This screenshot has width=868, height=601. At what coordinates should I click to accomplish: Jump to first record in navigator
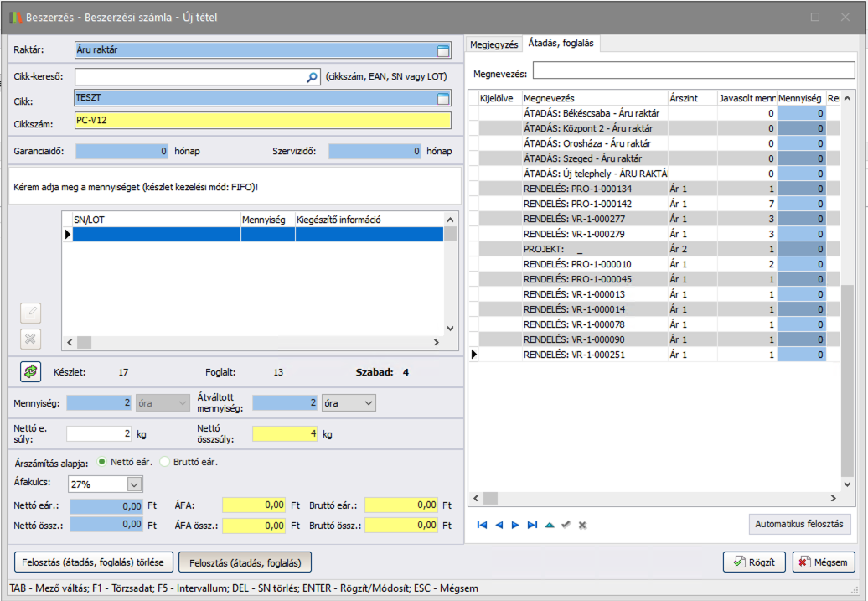click(x=483, y=525)
